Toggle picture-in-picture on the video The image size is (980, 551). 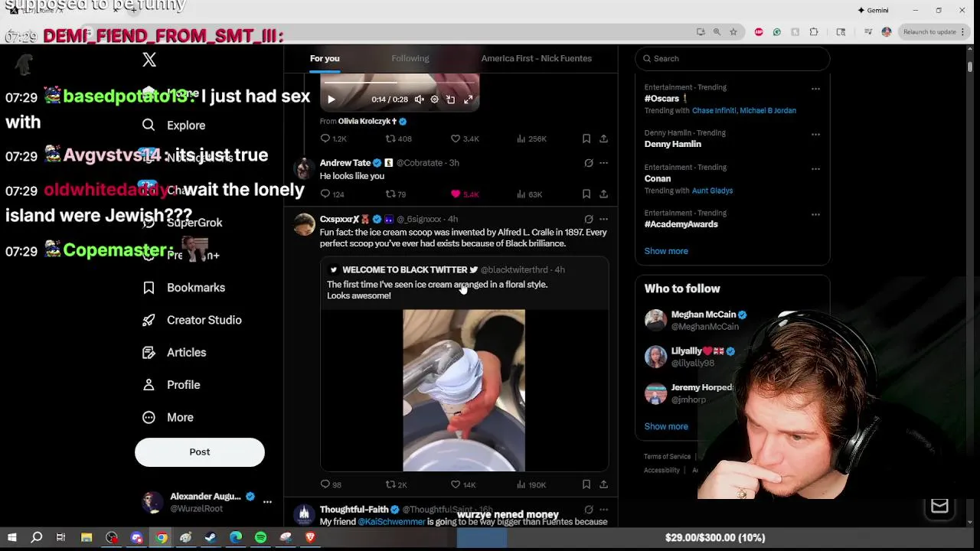pos(450,99)
